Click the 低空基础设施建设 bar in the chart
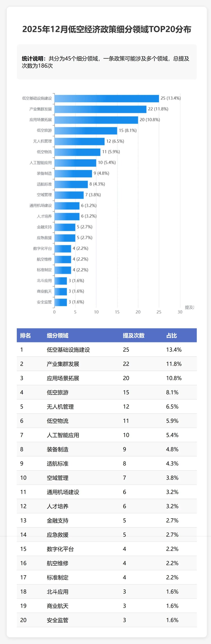Image resolution: width=211 pixels, height=644 pixels. point(107,99)
